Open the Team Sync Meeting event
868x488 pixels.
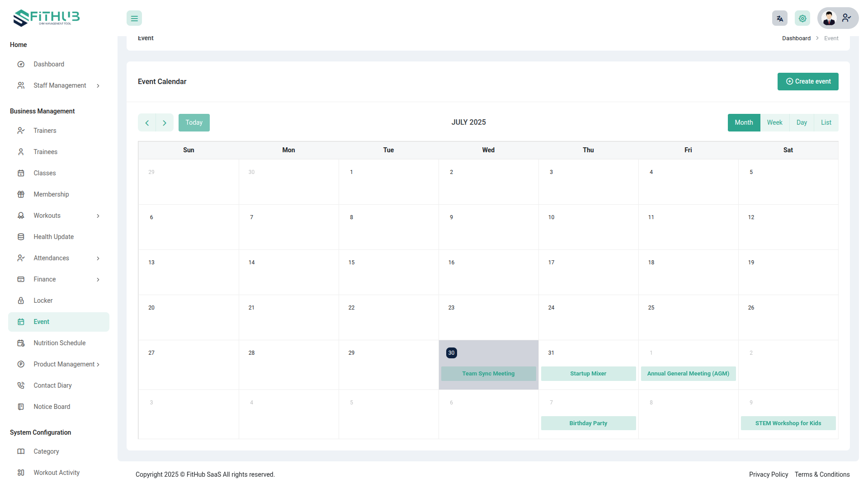pos(488,374)
